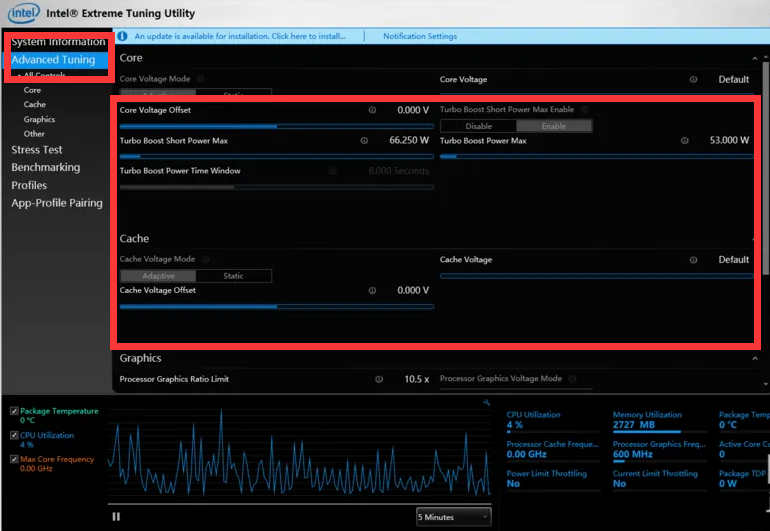Click the Processor Cache Frequency 0.00 GHz tile
Screen dimensions: 770x531
pos(553,450)
